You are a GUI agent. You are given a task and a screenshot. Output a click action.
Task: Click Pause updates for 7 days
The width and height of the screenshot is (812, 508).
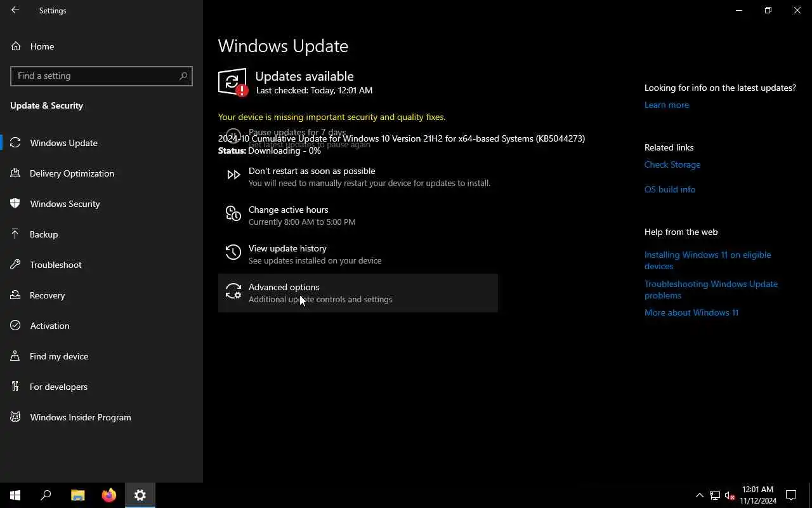[297, 132]
